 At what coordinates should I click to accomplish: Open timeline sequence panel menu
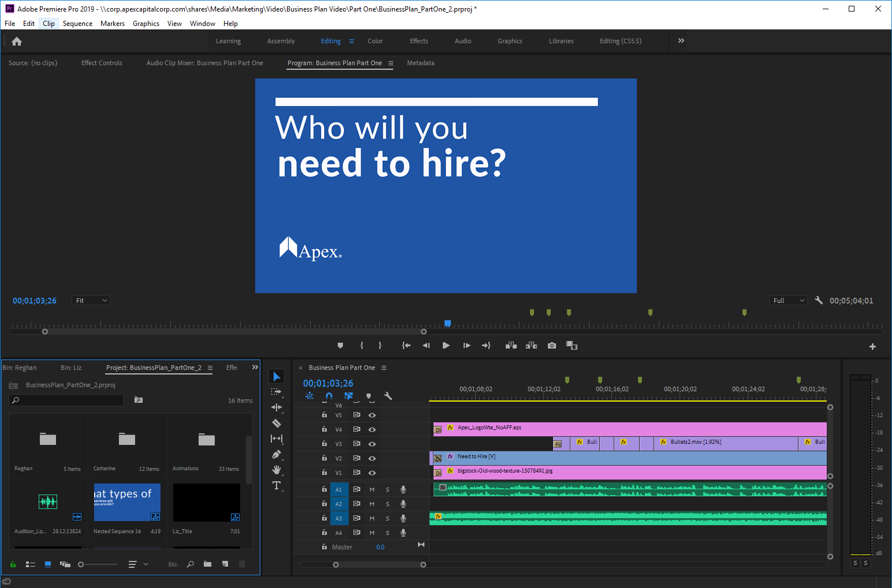pyautogui.click(x=384, y=368)
